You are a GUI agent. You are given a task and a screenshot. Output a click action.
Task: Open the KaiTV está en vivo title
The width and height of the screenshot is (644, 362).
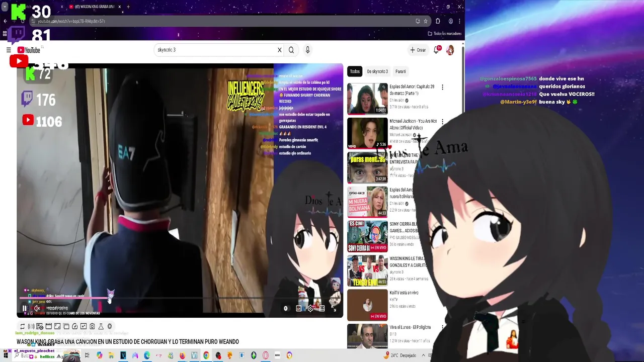click(x=404, y=293)
